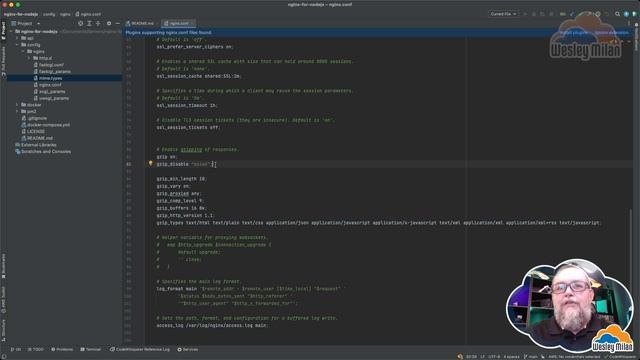Open Problems tool window

[62, 349]
